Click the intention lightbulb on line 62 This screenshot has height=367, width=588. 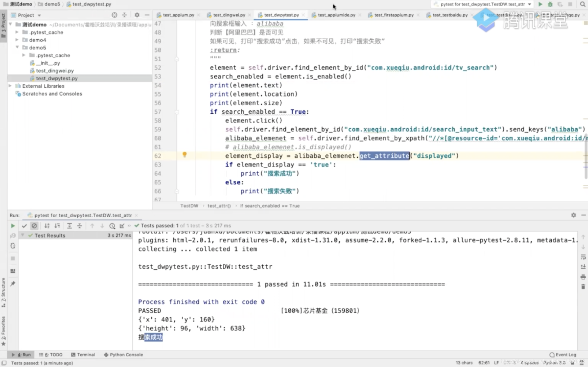[185, 154]
